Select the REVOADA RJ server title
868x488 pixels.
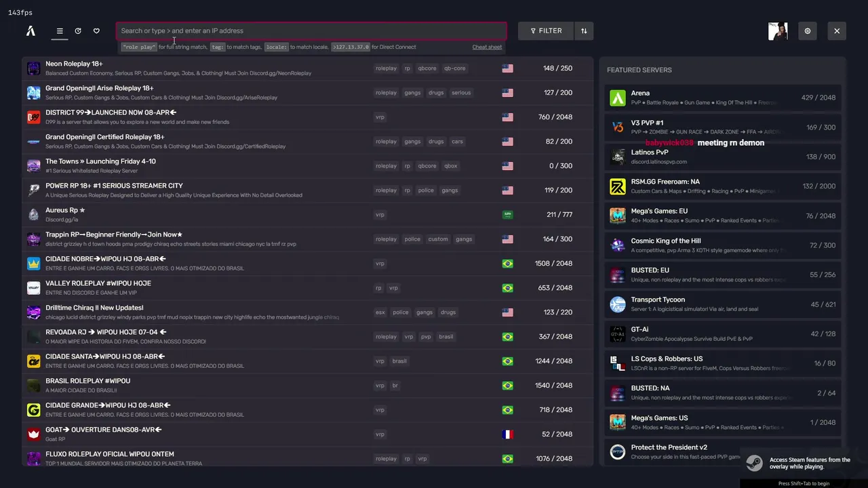106,332
